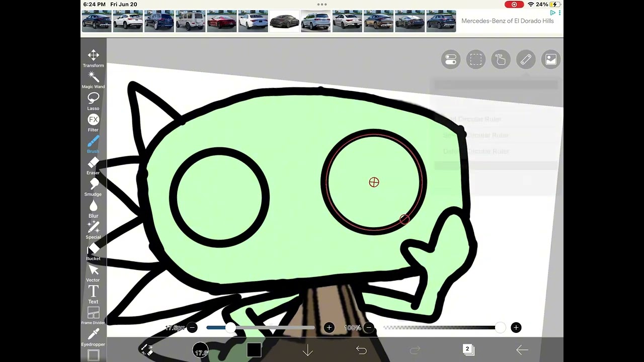Tap the 100% opacity label

coord(353,328)
